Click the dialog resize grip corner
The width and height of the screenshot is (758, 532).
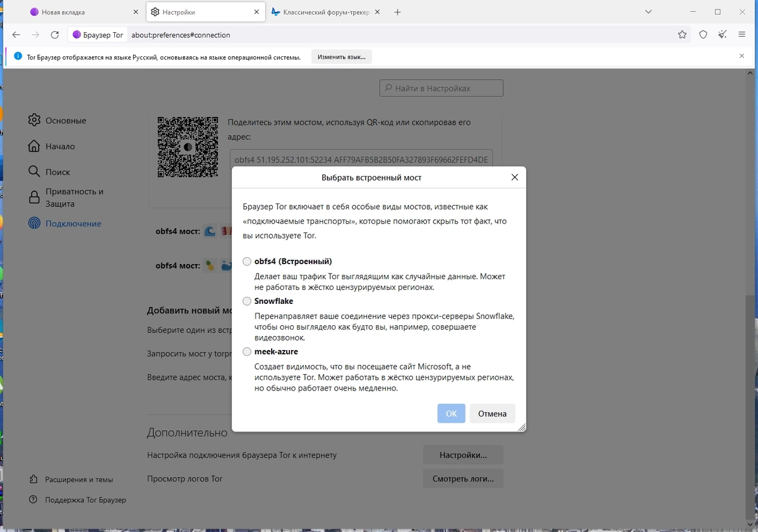tap(521, 427)
